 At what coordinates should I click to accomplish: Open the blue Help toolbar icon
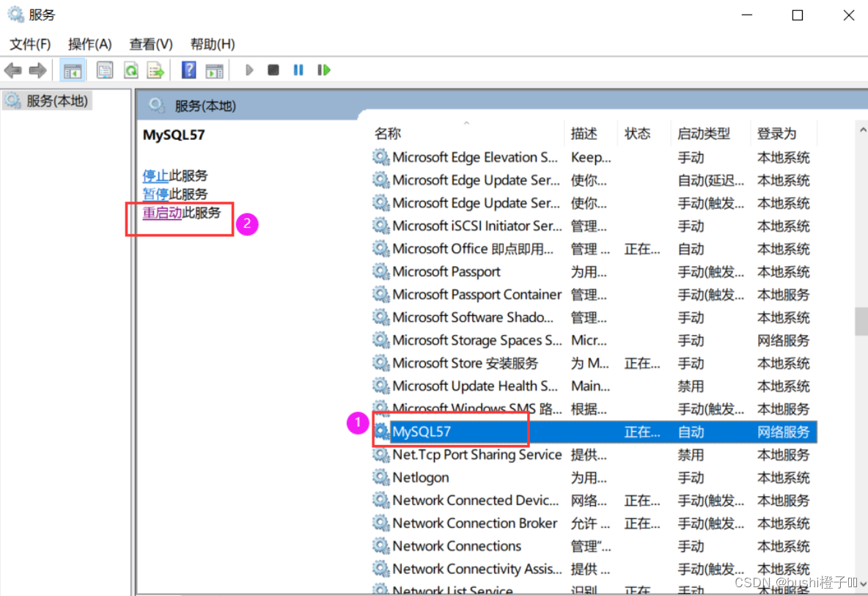(188, 70)
